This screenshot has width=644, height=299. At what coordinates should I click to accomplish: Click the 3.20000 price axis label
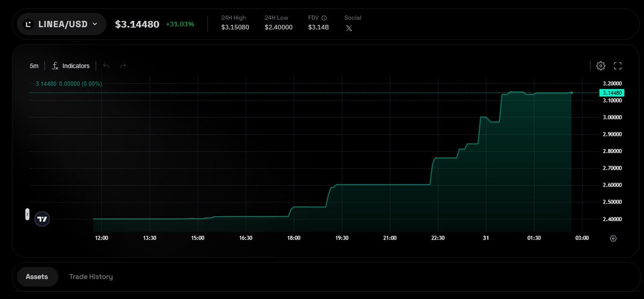pyautogui.click(x=612, y=84)
